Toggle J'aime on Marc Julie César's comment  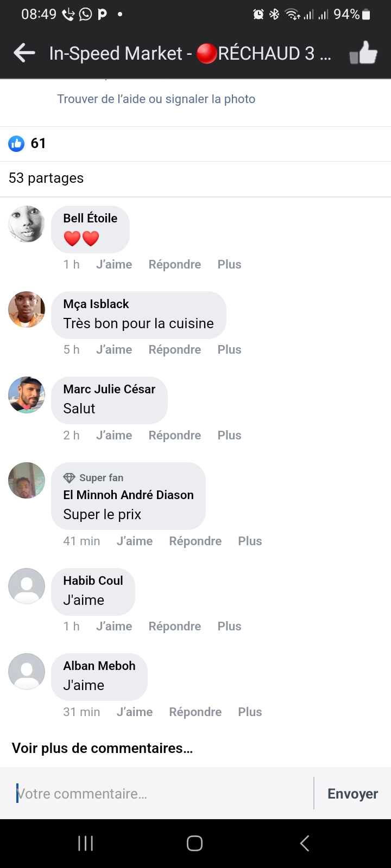(x=114, y=435)
